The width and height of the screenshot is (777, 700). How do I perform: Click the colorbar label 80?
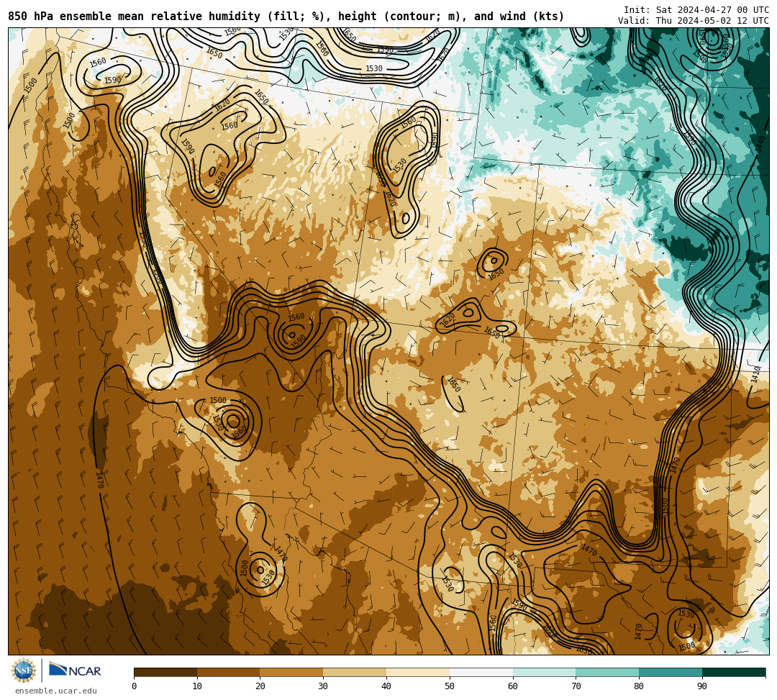639,686
